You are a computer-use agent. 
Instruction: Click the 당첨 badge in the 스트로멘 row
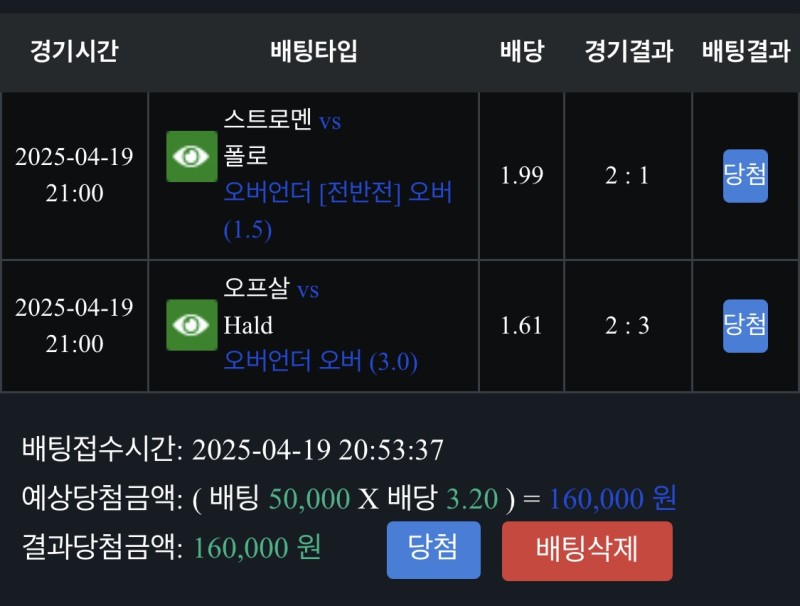pos(745,176)
